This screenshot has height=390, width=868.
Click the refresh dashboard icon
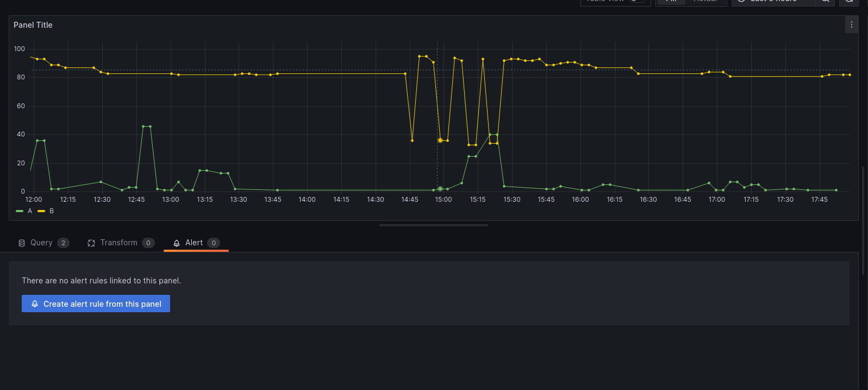[x=848, y=2]
